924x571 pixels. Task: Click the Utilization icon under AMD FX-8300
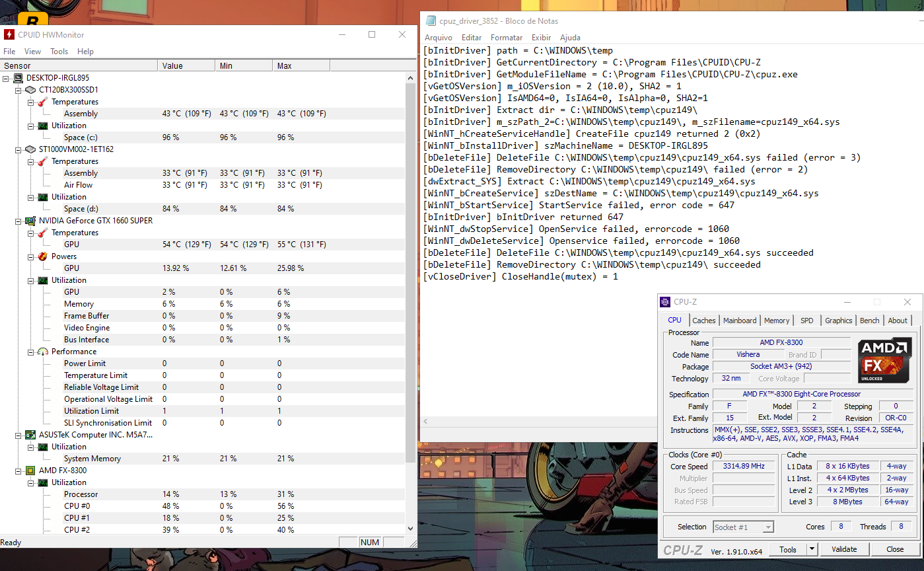pos(42,482)
